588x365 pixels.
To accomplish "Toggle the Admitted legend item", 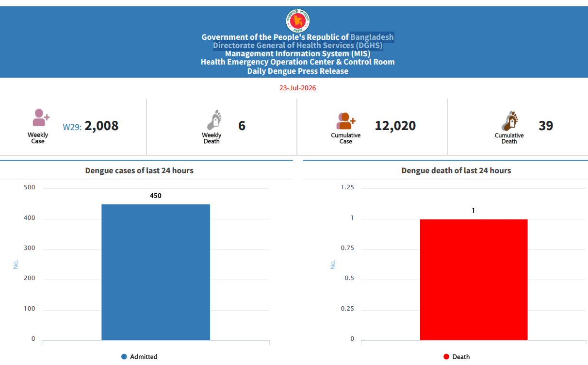I will (x=139, y=357).
